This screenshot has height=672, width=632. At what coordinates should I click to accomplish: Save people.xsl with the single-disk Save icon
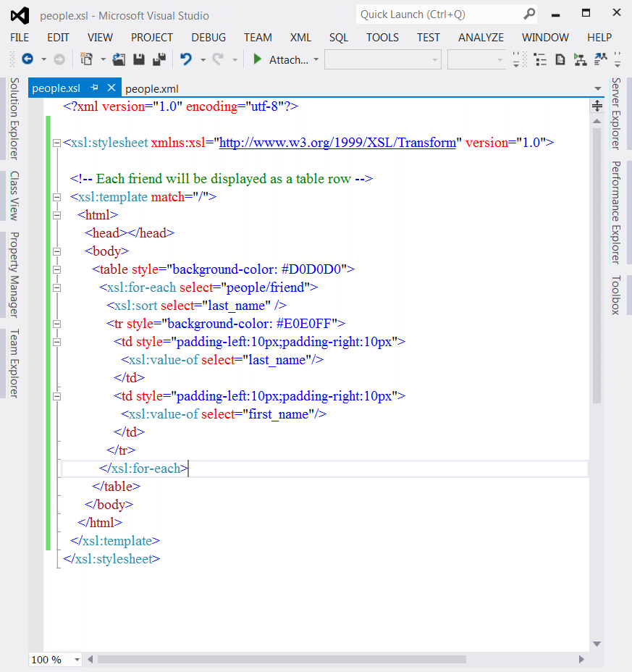point(139,59)
